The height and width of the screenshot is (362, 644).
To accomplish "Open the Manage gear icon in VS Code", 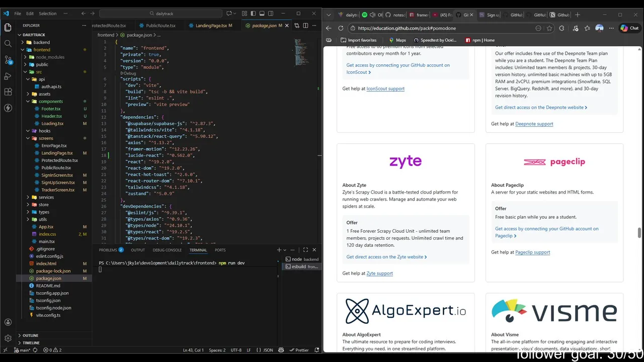I will pos(8,338).
